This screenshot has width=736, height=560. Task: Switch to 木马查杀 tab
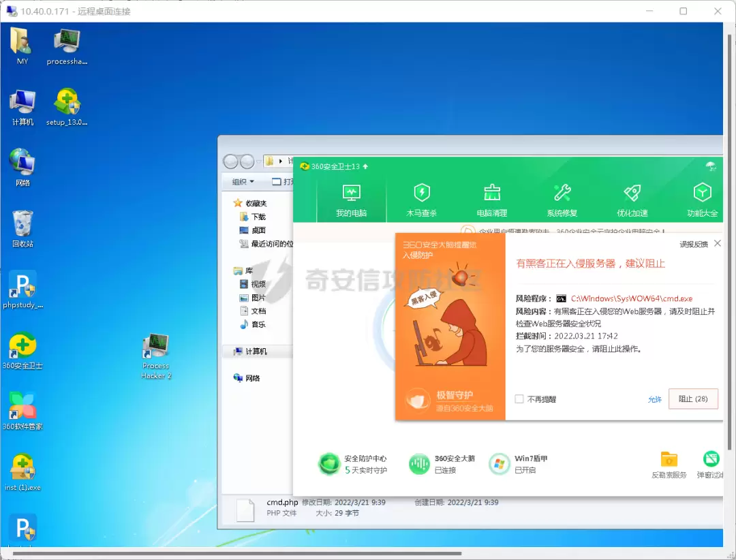point(422,200)
